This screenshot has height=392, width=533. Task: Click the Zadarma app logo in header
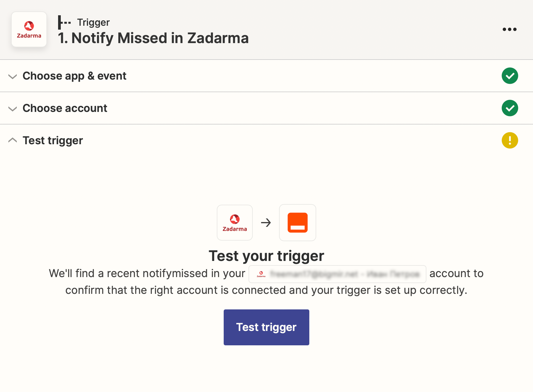coord(29,29)
